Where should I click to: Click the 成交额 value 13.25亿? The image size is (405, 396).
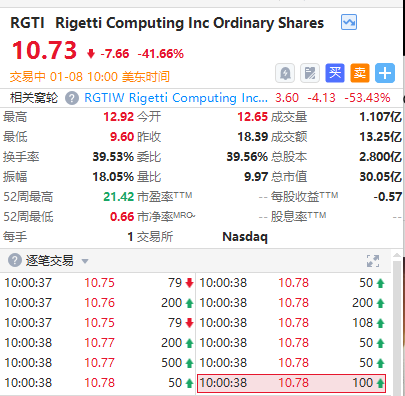point(380,137)
